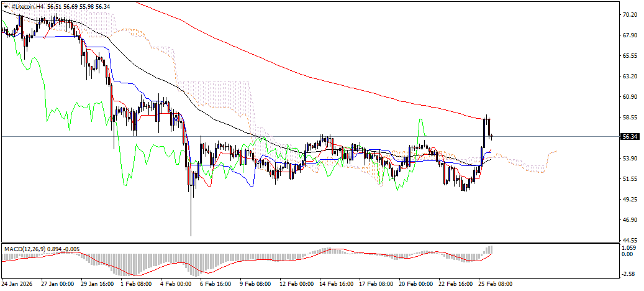Click the 12 Feb 00:00 time label

(297, 284)
